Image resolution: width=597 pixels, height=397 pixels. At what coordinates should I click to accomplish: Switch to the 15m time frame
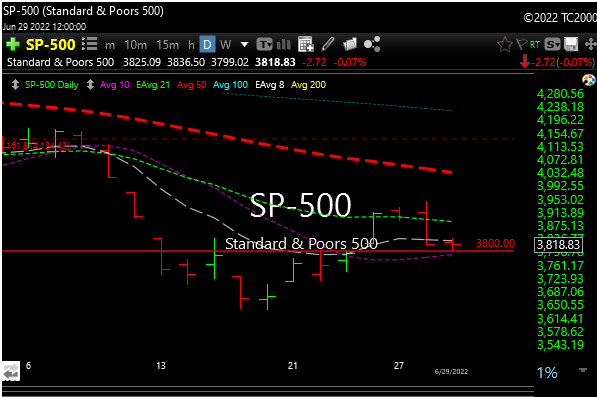pos(168,45)
